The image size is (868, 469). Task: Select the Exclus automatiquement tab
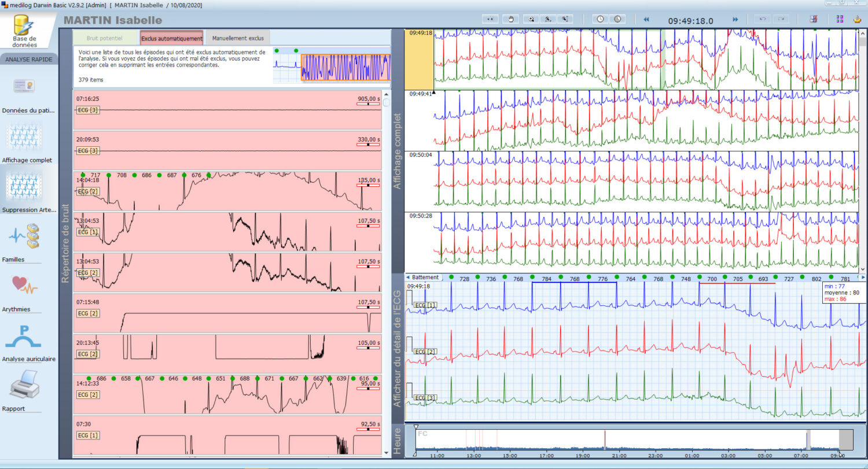coord(172,38)
